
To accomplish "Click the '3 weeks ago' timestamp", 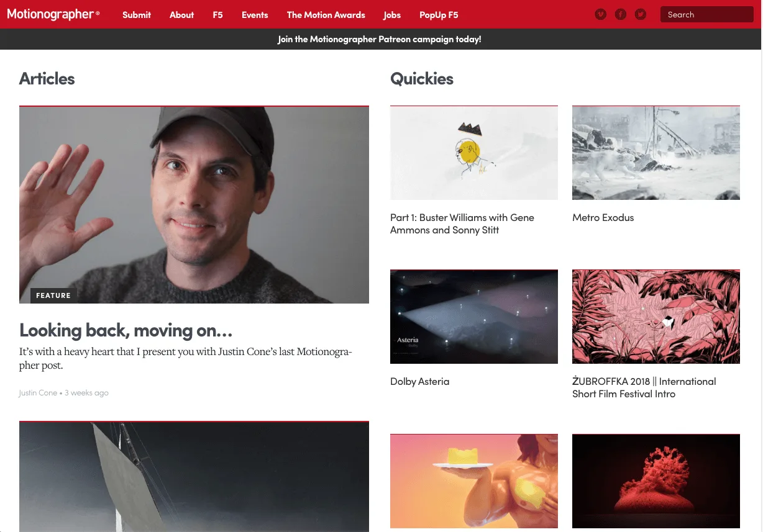I will pyautogui.click(x=86, y=393).
